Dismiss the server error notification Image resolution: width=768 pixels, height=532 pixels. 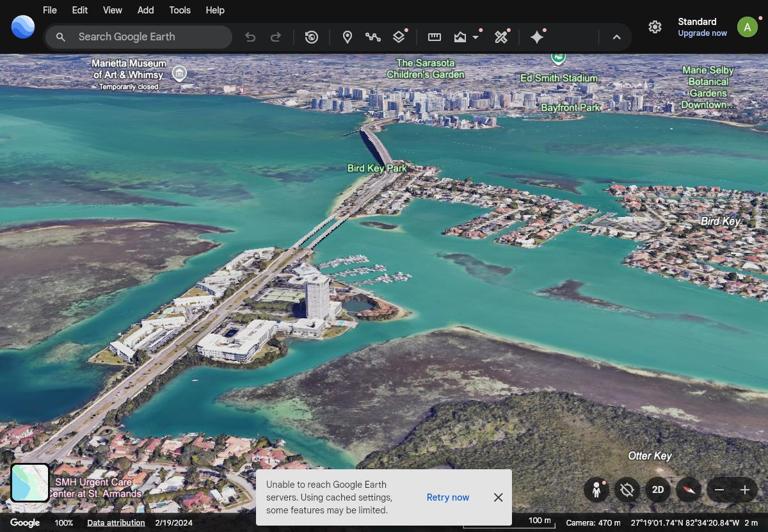point(498,497)
